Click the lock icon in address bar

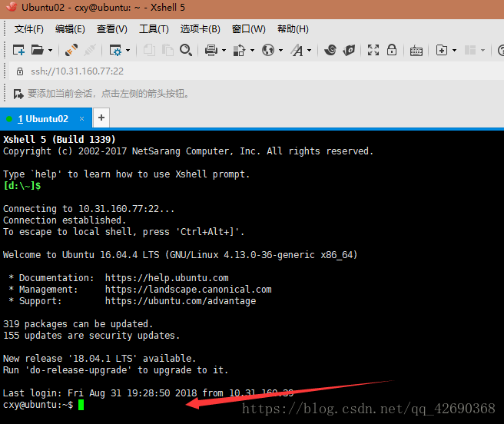(20, 71)
